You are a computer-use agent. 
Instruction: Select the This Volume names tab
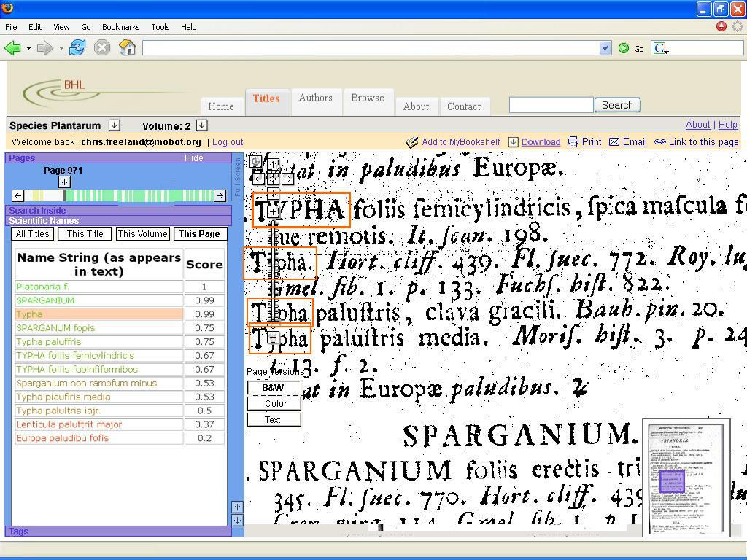coord(143,234)
